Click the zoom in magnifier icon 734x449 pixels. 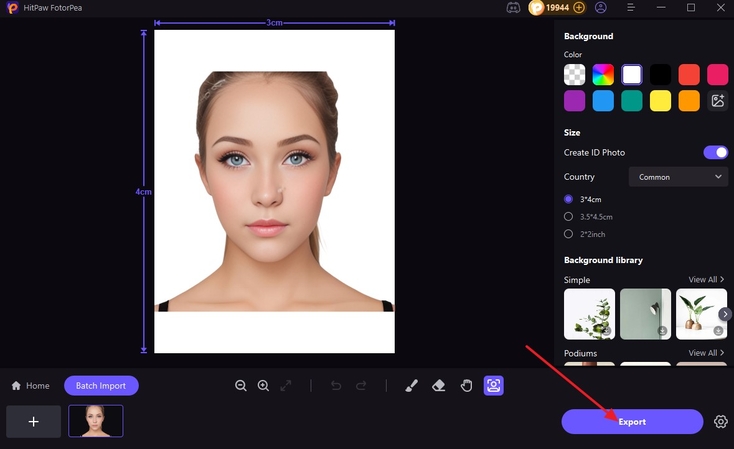click(x=263, y=386)
